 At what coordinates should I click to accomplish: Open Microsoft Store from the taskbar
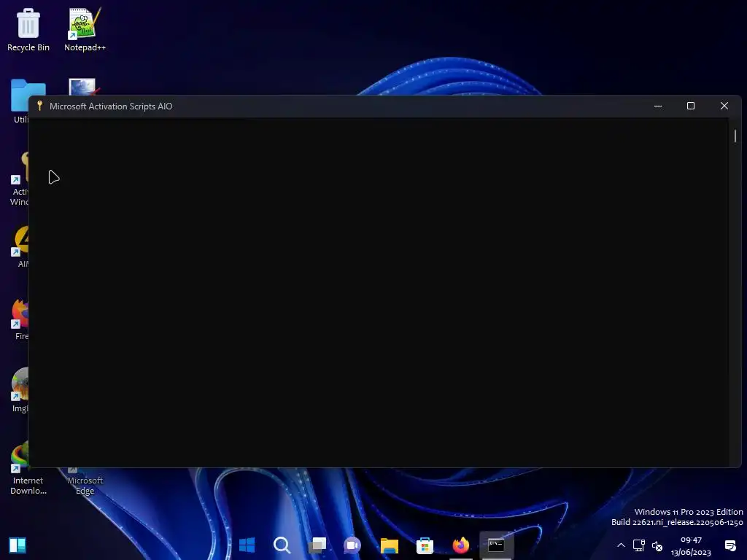click(425, 545)
